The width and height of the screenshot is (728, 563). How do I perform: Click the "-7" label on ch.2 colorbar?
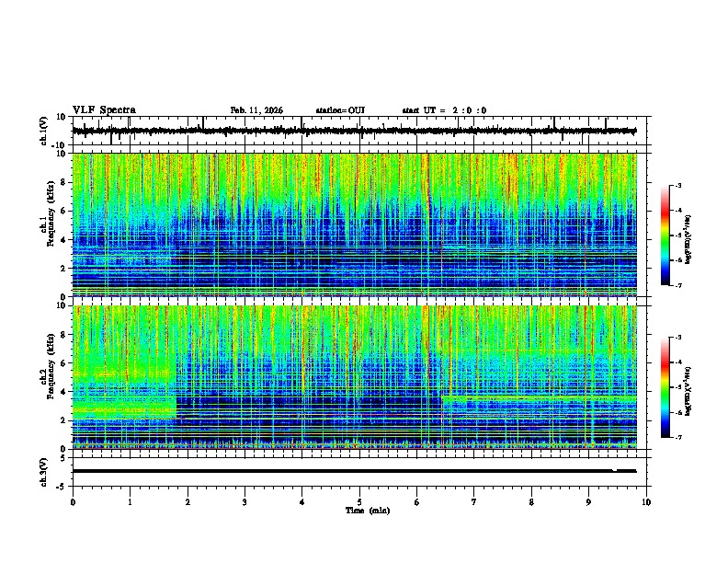(677, 438)
